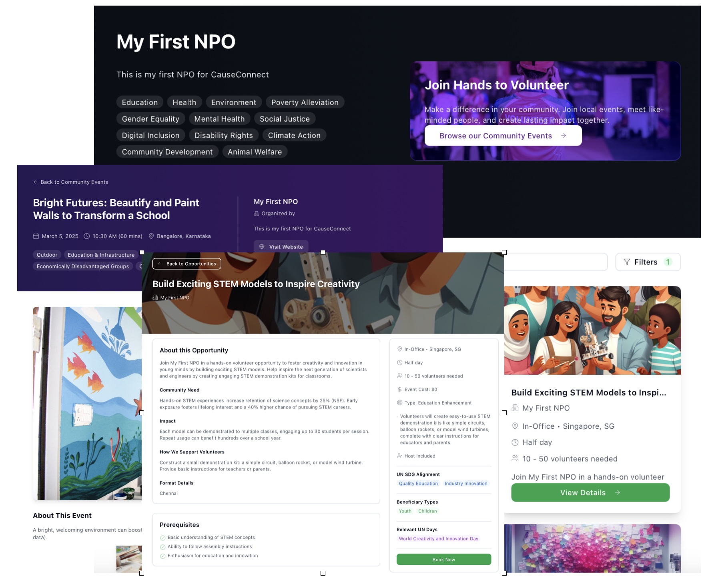The width and height of the screenshot is (722, 588).
Task: Click World Creativity and Innovation Day tag
Action: [x=438, y=539]
